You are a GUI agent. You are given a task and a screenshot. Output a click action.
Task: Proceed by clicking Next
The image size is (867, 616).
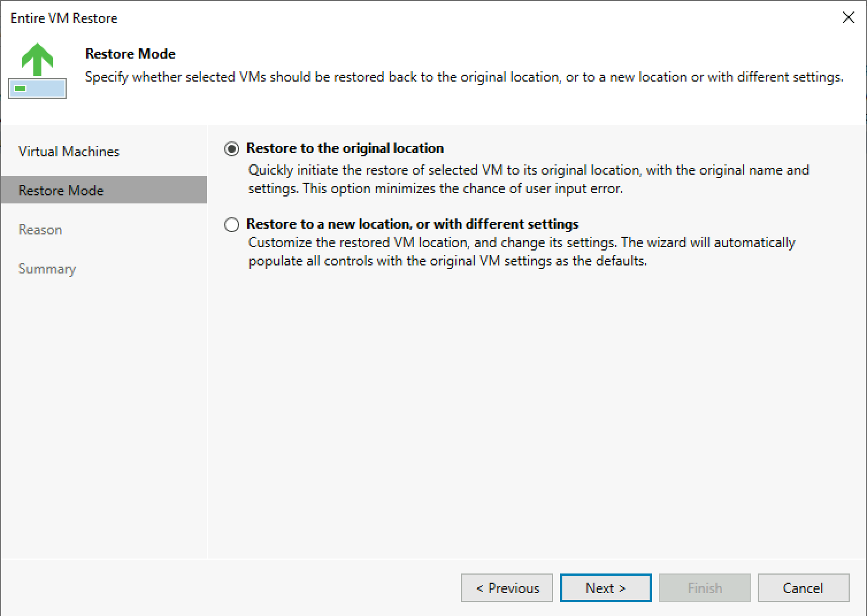[x=605, y=588]
